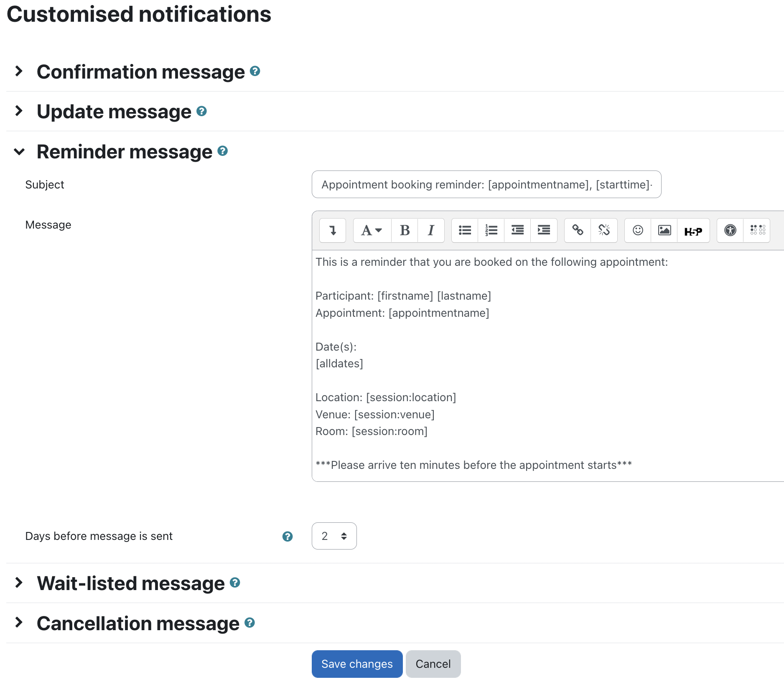Open the paragraph styles dropdown
Screen dimensions: 784x682
point(372,230)
